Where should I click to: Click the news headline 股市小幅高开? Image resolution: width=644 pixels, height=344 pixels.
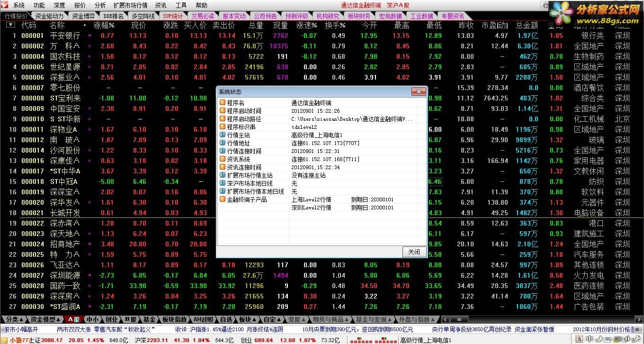click(21, 329)
